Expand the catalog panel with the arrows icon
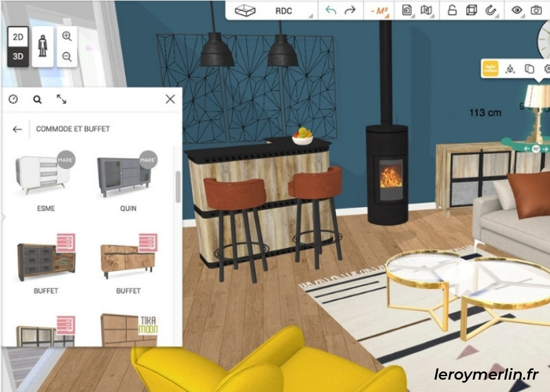The image size is (550, 392). tap(61, 99)
